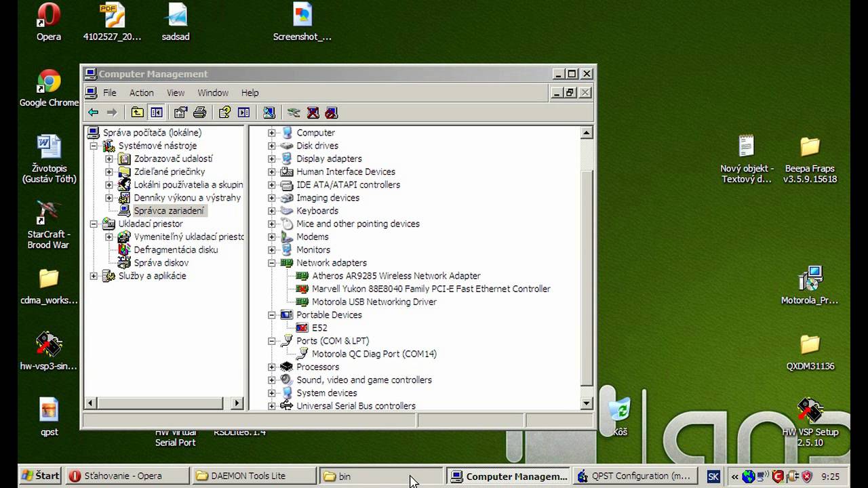Viewport: 868px width, 488px height.
Task: Click the Štart button
Action: pos(41,476)
